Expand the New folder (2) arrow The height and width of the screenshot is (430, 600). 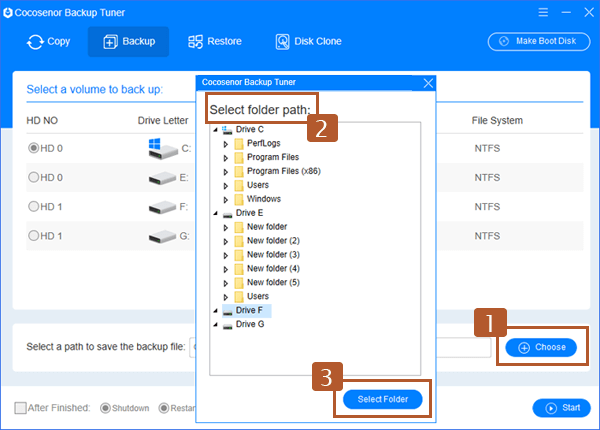point(226,241)
